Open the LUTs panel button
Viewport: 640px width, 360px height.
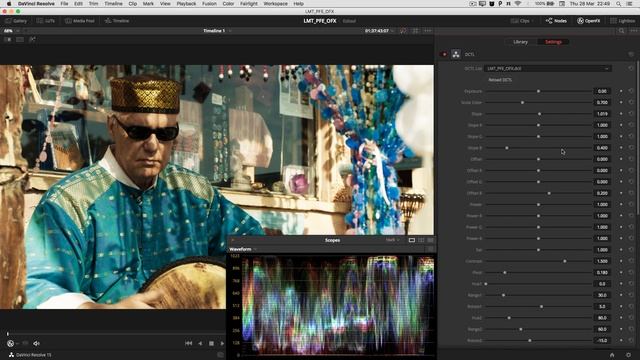pos(46,21)
